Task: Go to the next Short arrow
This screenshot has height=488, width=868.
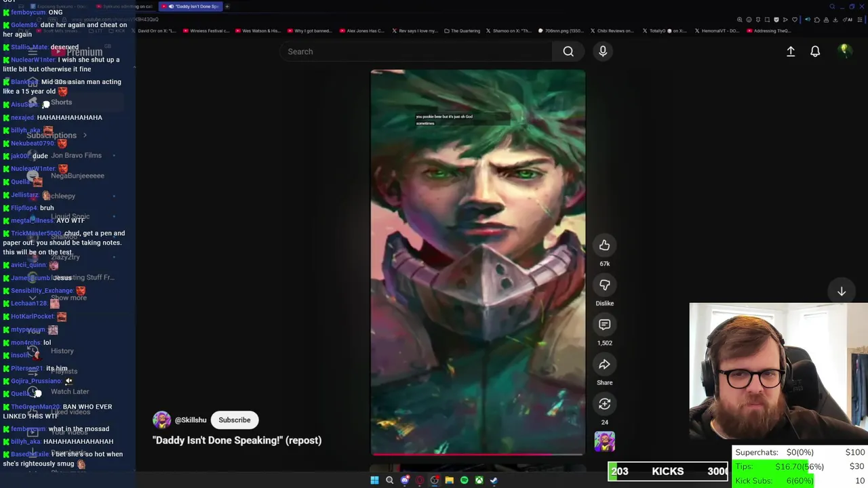Action: (x=841, y=291)
